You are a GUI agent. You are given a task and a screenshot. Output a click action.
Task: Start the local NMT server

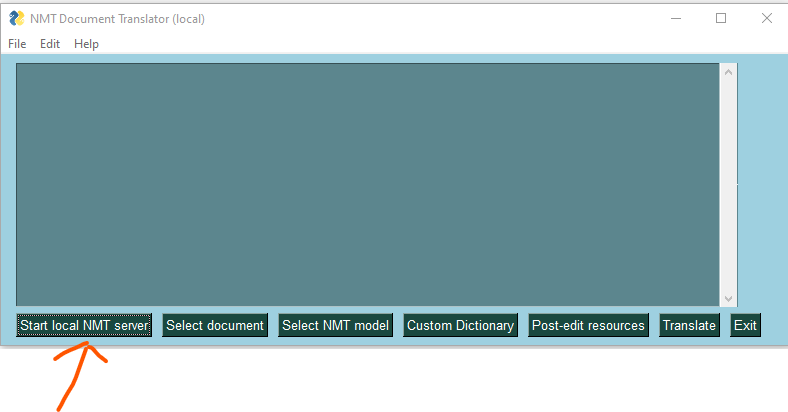84,325
